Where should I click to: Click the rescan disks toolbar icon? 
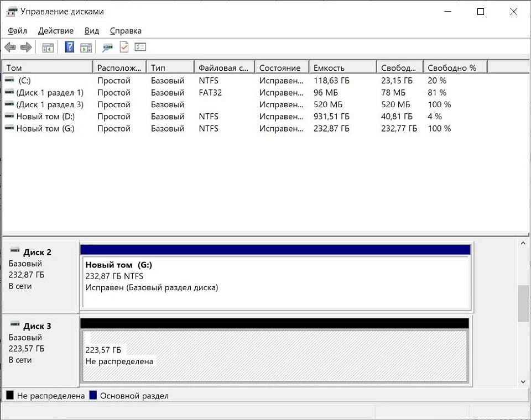(x=107, y=48)
